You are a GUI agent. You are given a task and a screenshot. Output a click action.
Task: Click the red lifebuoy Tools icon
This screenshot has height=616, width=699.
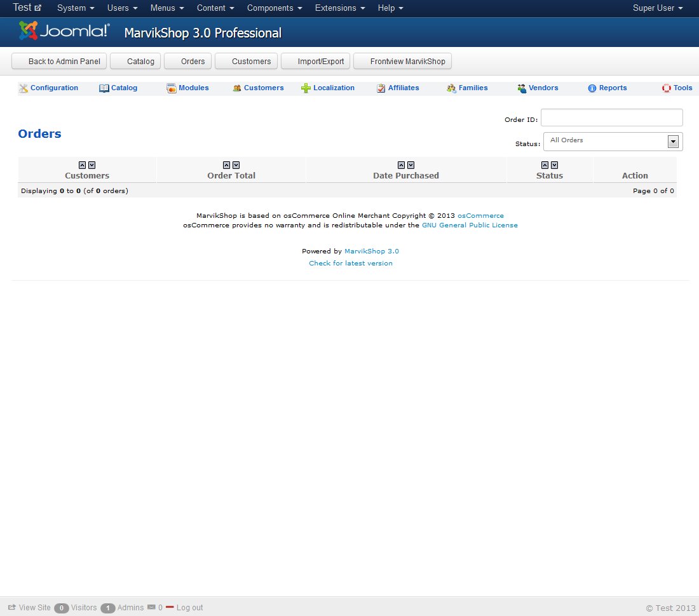[x=667, y=88]
